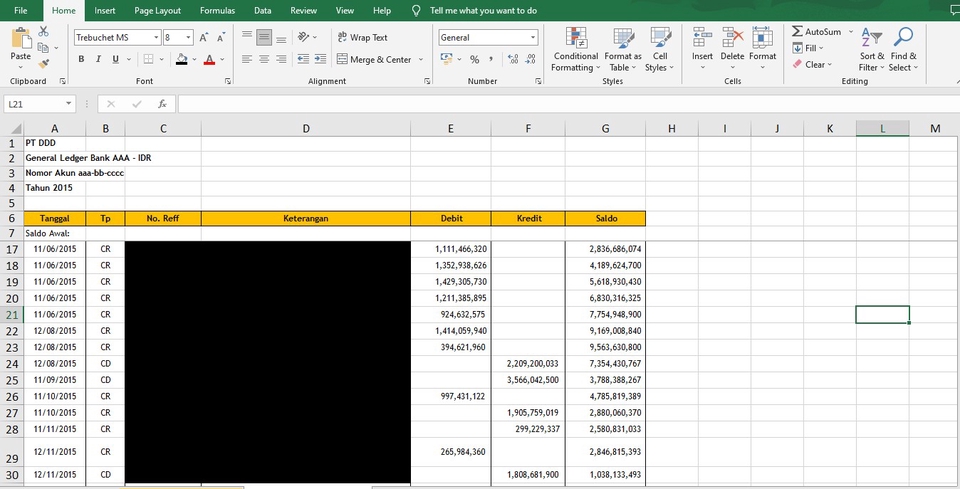Viewport: 960px width, 489px height.
Task: Decrease indent icon
Action: pyautogui.click(x=303, y=59)
